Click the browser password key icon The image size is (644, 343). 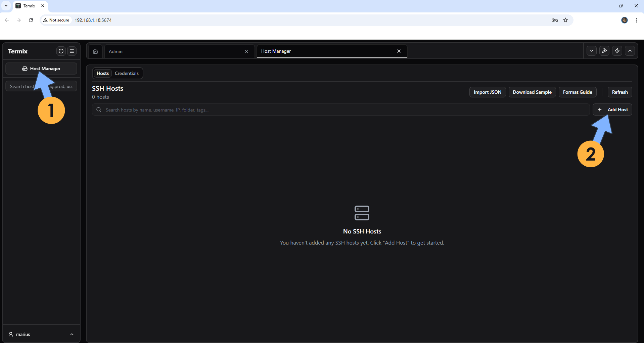554,20
